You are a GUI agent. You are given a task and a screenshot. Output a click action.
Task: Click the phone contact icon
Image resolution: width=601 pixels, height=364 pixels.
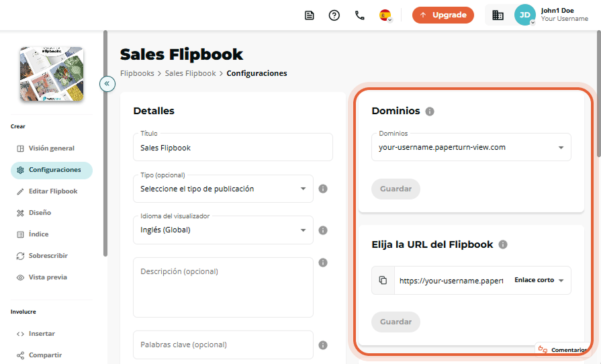[359, 15]
